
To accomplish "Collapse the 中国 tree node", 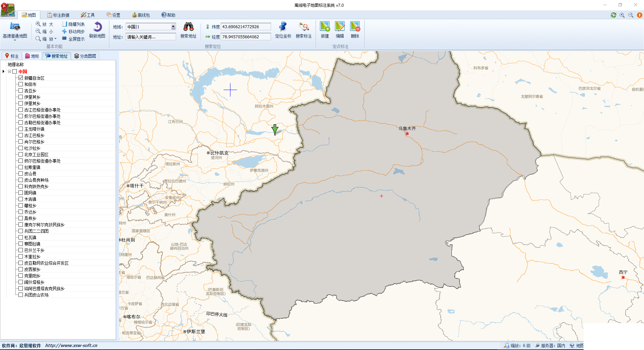I will [9, 71].
